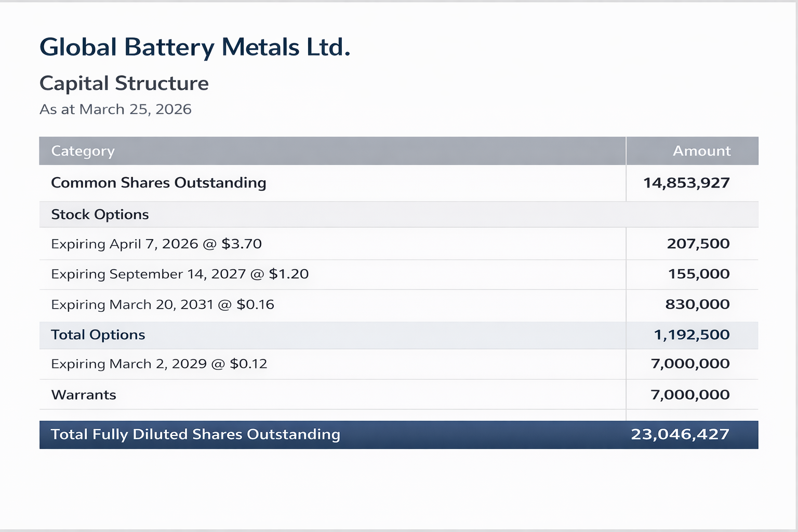Click the Amount column header
This screenshot has width=798, height=532.
point(701,151)
